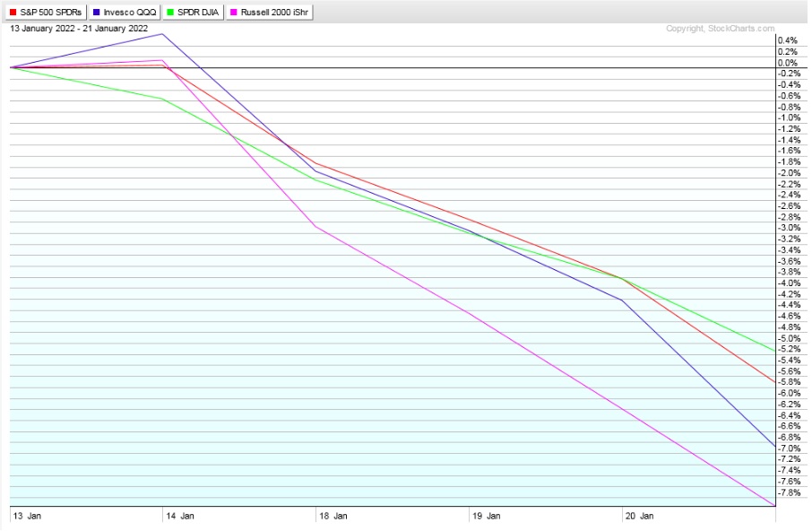Click the -6.8% y-axis label

(x=790, y=437)
